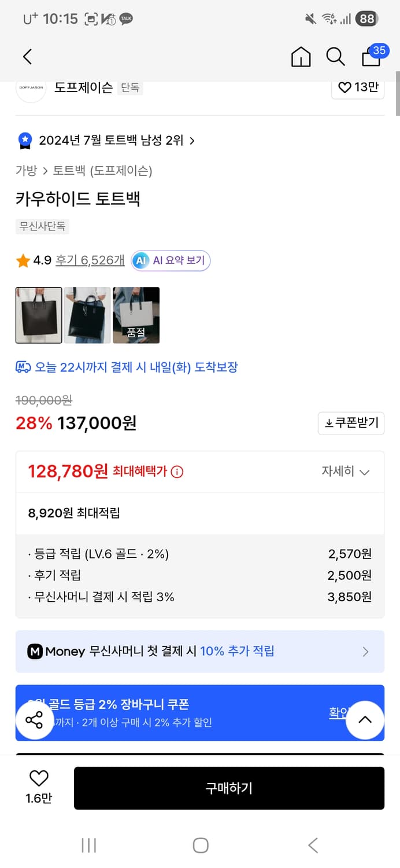Tap the AI 요약 보기 pill

pyautogui.click(x=170, y=260)
